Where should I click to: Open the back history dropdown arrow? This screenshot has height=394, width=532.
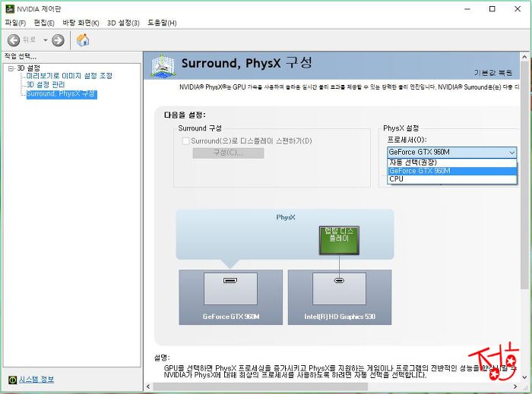click(x=45, y=40)
